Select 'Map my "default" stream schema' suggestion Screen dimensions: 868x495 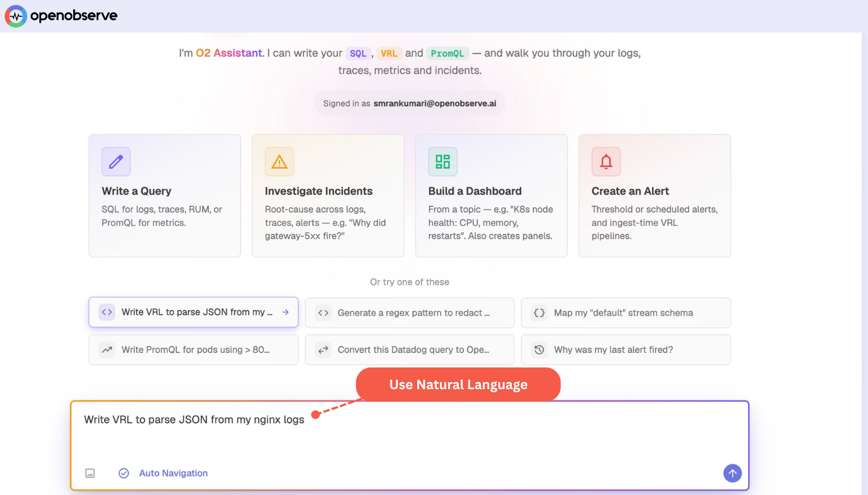(626, 313)
